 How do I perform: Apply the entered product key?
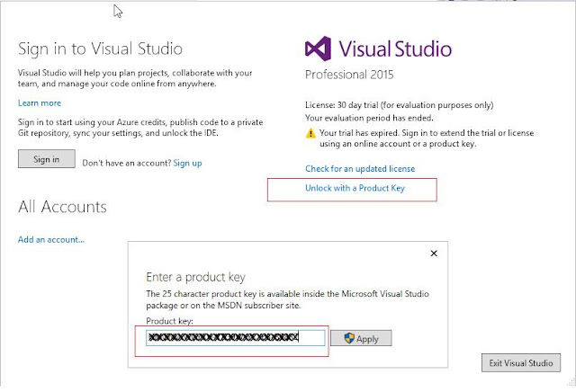[361, 339]
